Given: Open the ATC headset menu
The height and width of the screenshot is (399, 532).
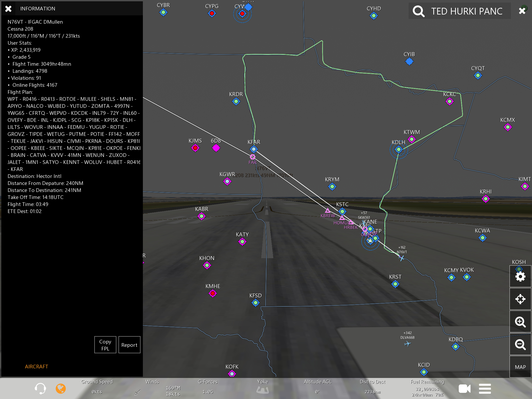Looking at the screenshot, I should click(x=40, y=389).
